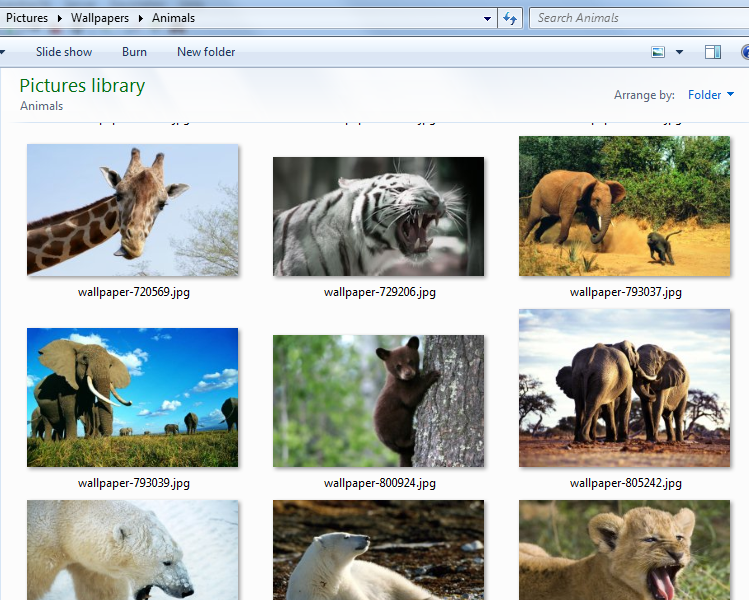Select the two elephants thumbnail wallpaper-805242
This screenshot has height=600, width=749.
tap(624, 388)
